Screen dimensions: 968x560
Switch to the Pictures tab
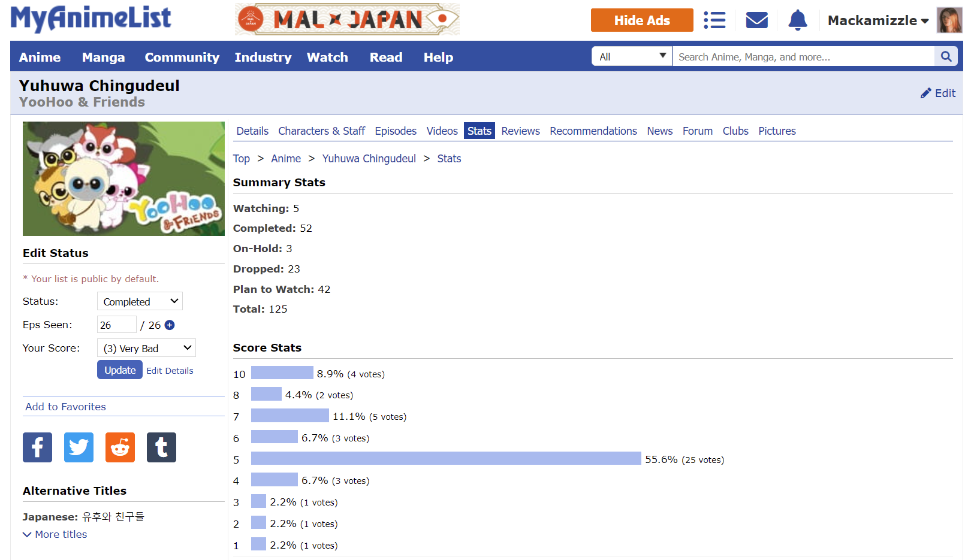click(x=777, y=131)
